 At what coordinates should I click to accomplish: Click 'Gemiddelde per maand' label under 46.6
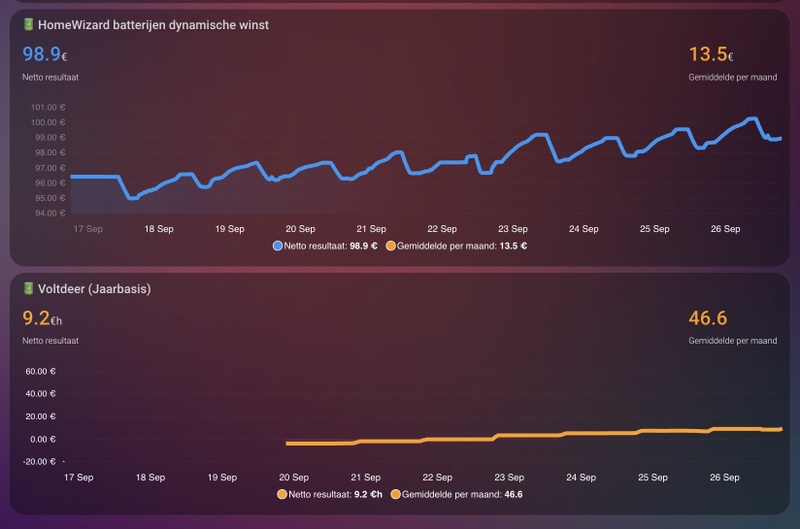pyautogui.click(x=733, y=341)
